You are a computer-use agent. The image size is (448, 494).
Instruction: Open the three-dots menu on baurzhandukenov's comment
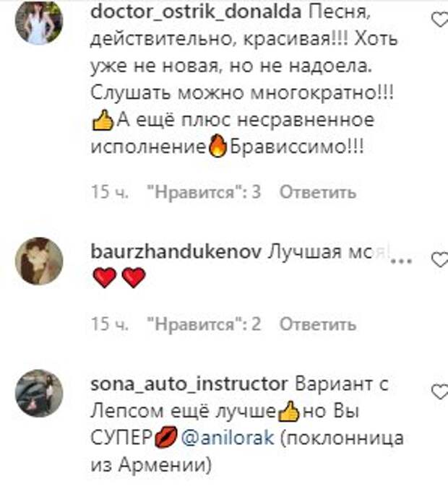(401, 261)
